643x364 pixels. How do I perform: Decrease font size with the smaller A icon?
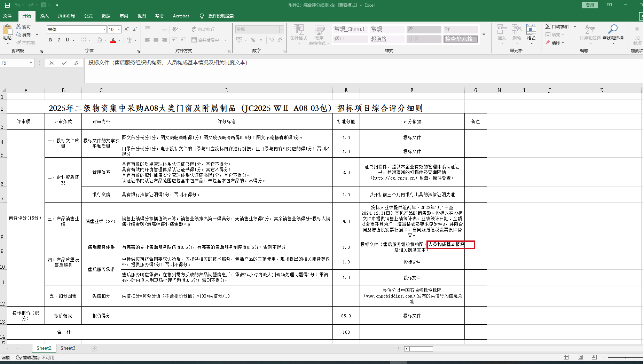pos(135,30)
